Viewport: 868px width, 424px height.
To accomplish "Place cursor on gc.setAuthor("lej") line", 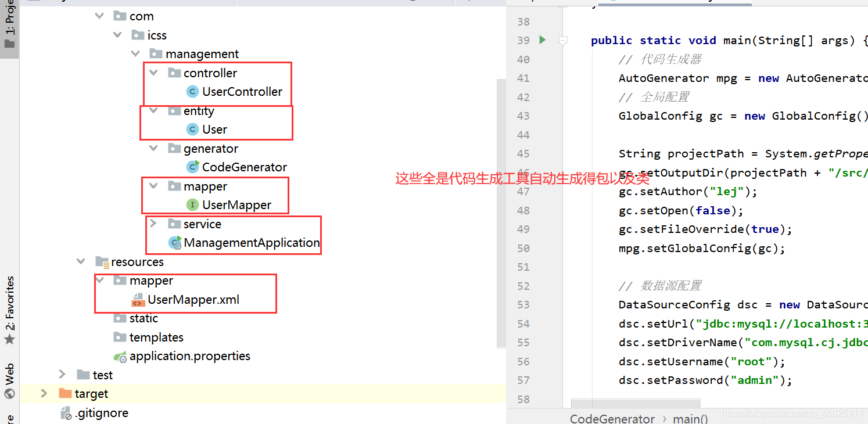I will (x=688, y=191).
